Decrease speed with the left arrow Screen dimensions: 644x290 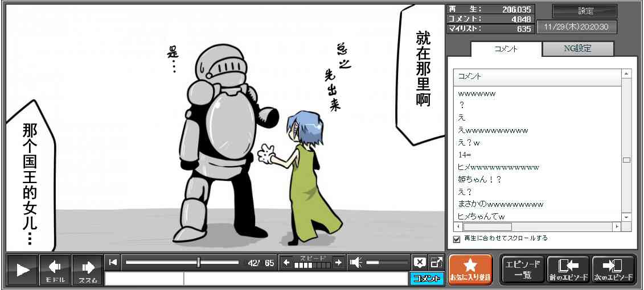point(286,262)
